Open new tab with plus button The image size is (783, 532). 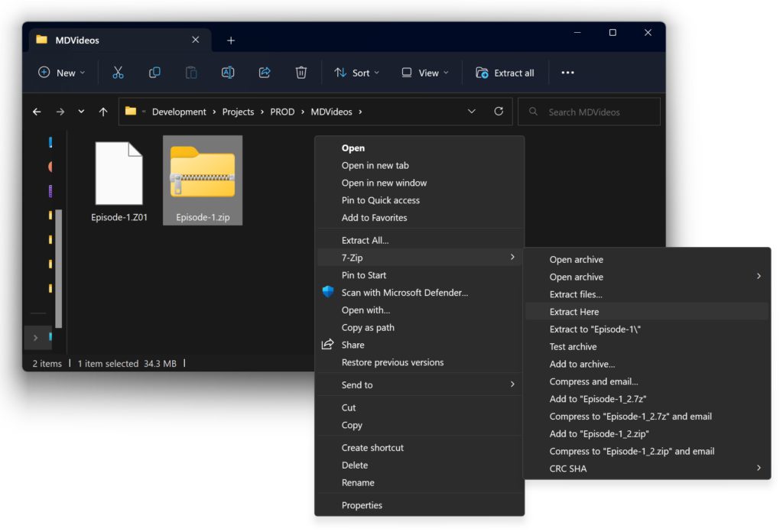(231, 41)
